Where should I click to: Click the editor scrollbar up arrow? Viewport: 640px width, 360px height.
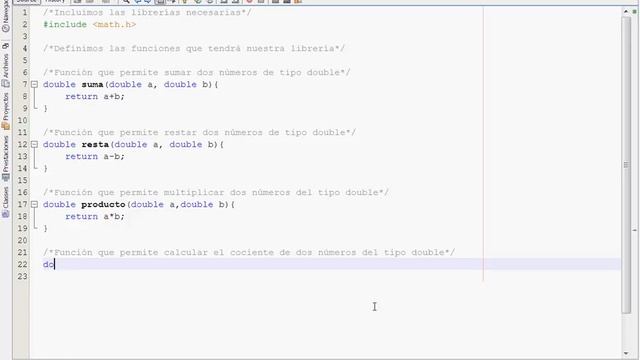click(x=626, y=11)
